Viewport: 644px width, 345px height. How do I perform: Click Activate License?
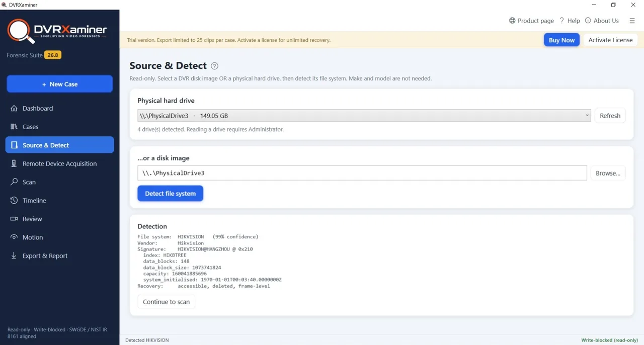click(610, 40)
